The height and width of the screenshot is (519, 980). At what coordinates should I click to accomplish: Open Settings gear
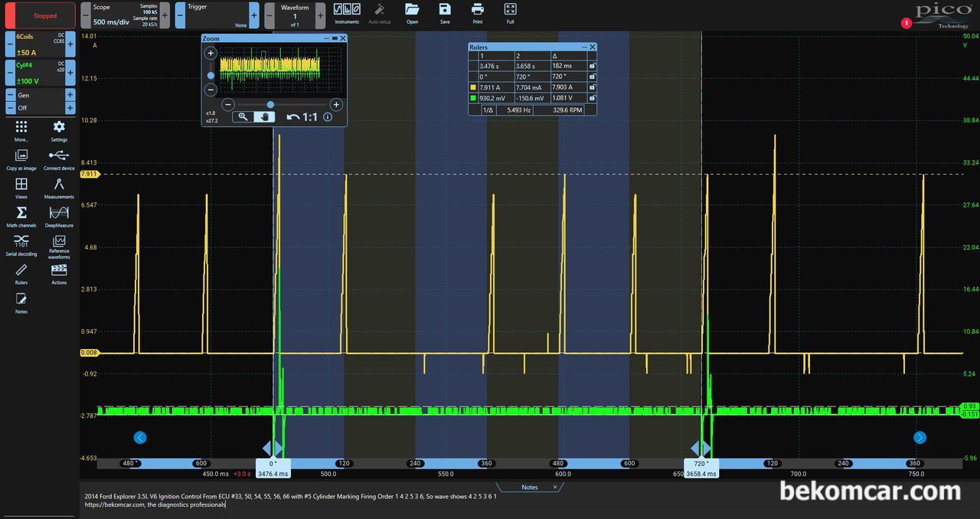tap(59, 130)
